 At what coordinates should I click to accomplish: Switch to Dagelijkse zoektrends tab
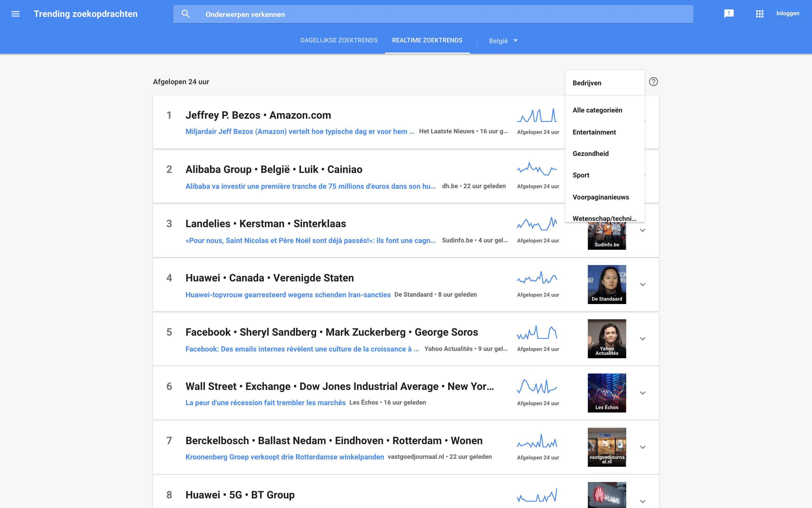pyautogui.click(x=339, y=40)
